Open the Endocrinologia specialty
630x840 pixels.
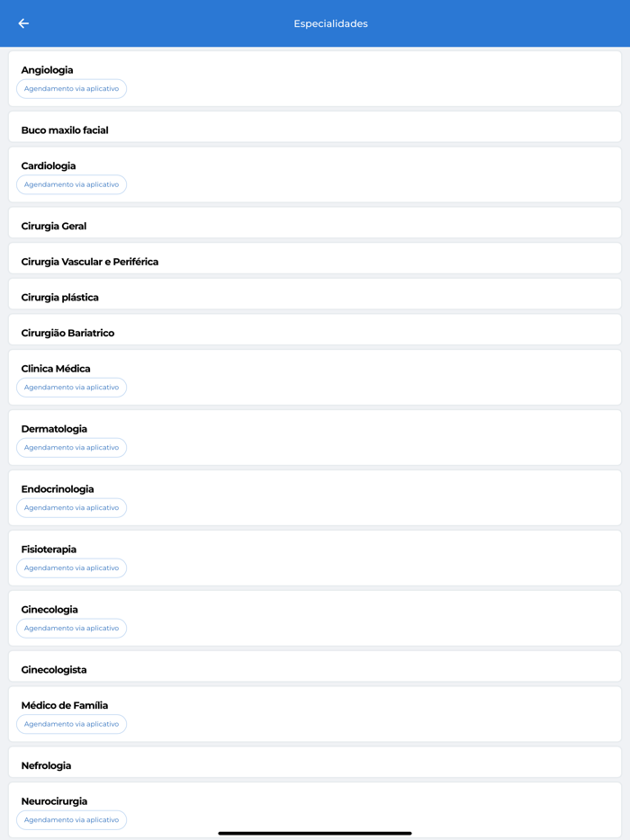pyautogui.click(x=58, y=489)
